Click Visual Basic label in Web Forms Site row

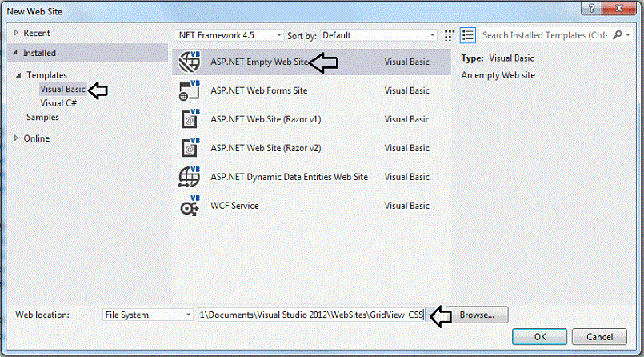point(406,90)
